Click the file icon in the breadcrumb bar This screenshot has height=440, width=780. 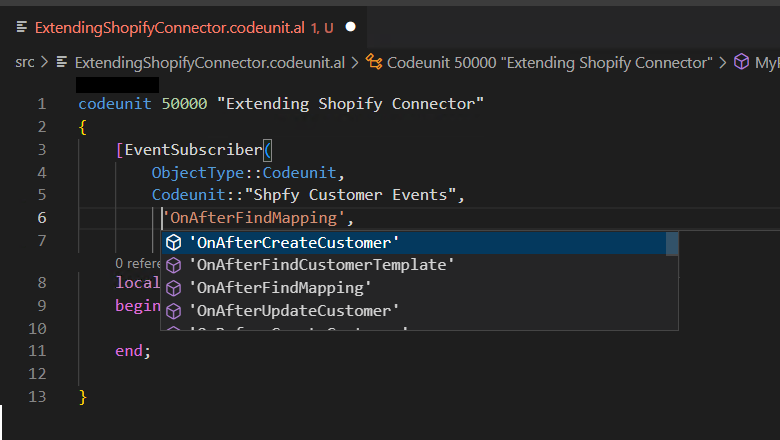[x=64, y=62]
